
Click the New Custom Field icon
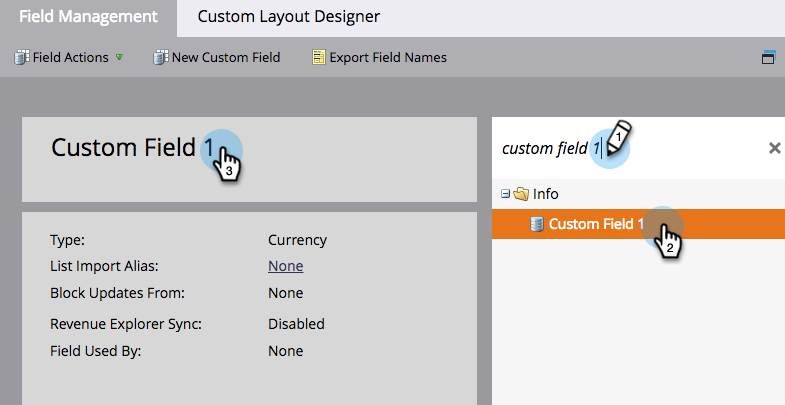[160, 58]
